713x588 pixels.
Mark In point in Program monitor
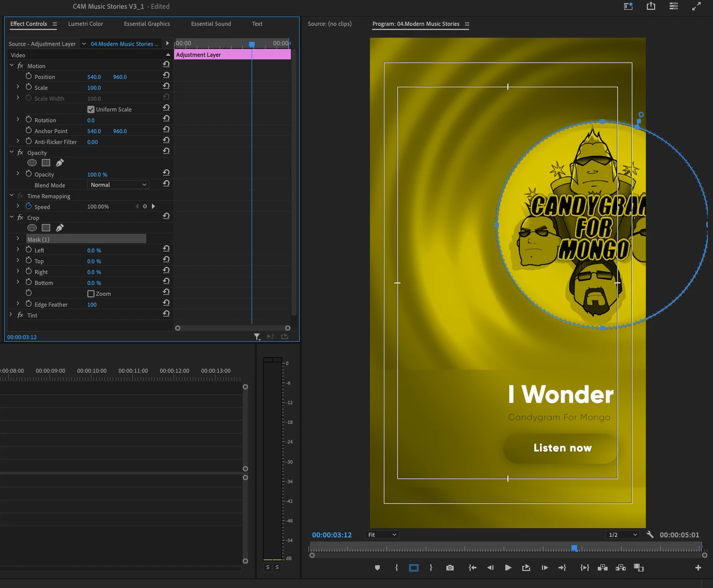tap(396, 568)
